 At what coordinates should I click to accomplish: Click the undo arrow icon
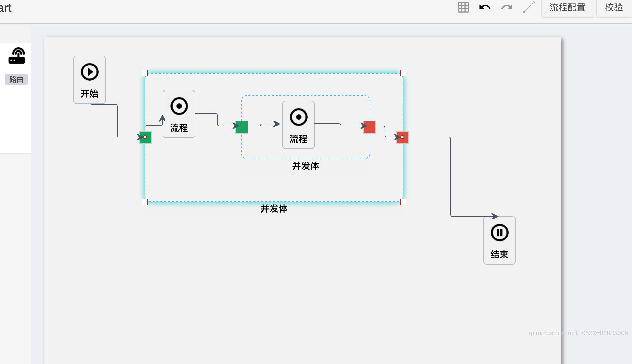[x=485, y=7]
